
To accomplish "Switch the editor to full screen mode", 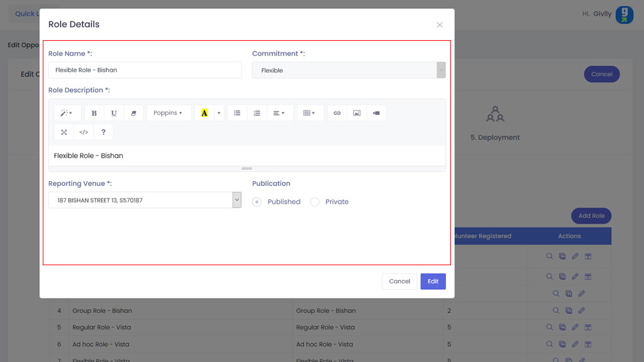I will point(64,132).
